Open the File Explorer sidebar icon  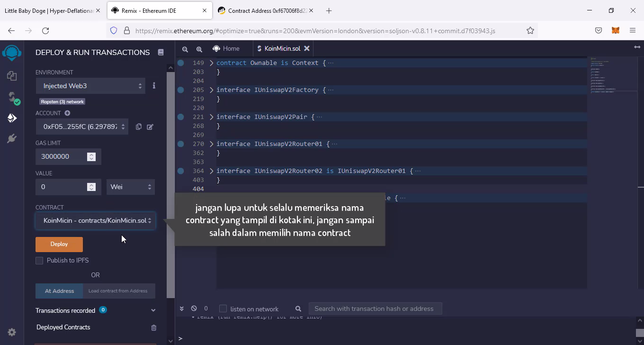(x=12, y=76)
